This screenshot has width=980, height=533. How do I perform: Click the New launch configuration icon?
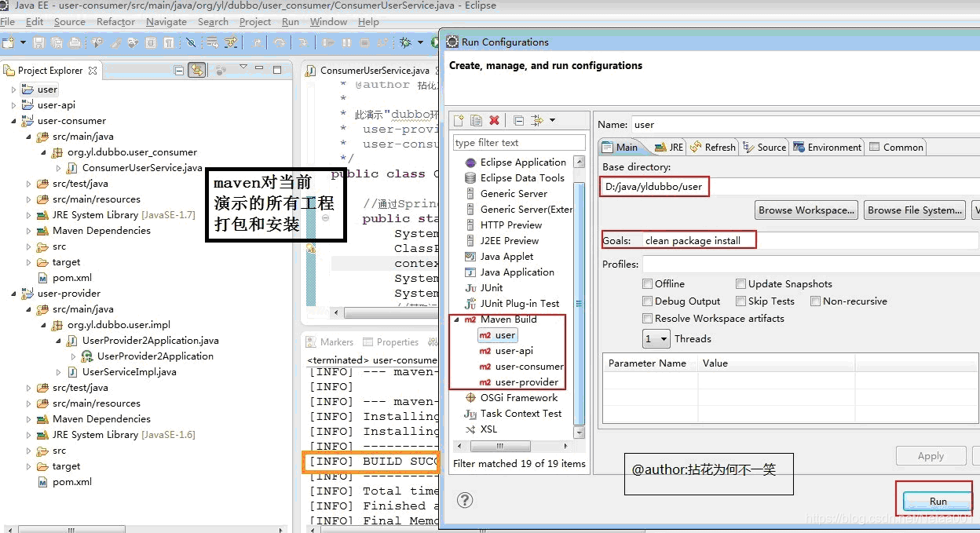[460, 120]
